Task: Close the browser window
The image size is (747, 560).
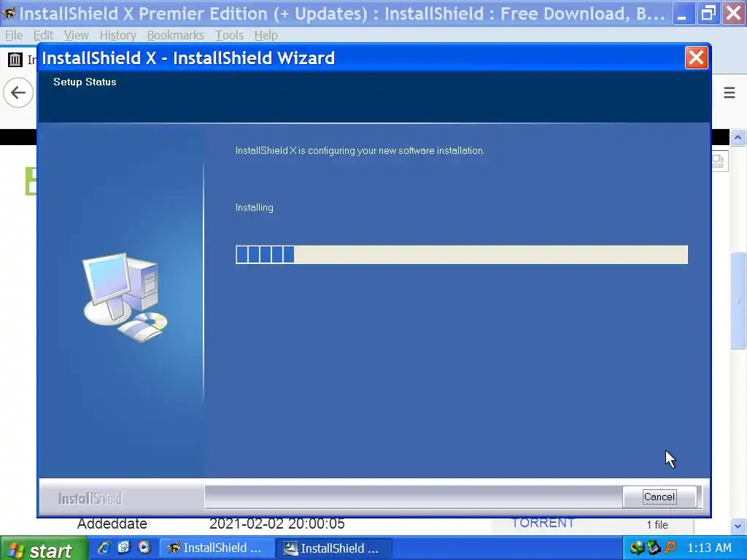Action: point(734,13)
